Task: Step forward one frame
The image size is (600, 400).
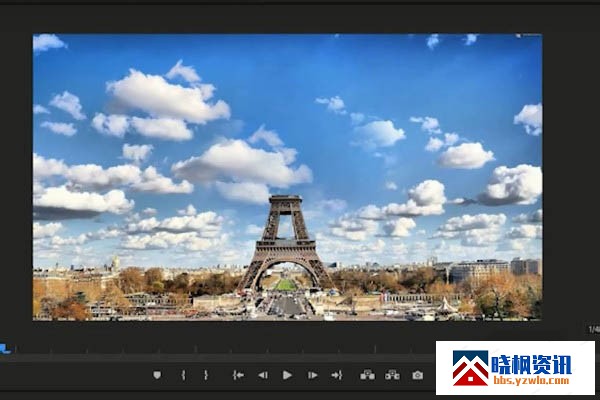Action: click(x=312, y=375)
